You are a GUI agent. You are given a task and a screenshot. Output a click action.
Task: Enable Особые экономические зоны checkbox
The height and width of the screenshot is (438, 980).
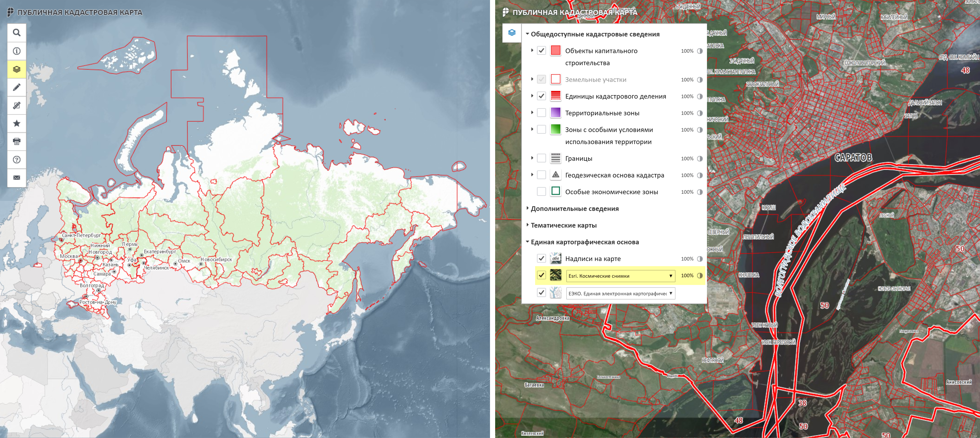pyautogui.click(x=541, y=192)
